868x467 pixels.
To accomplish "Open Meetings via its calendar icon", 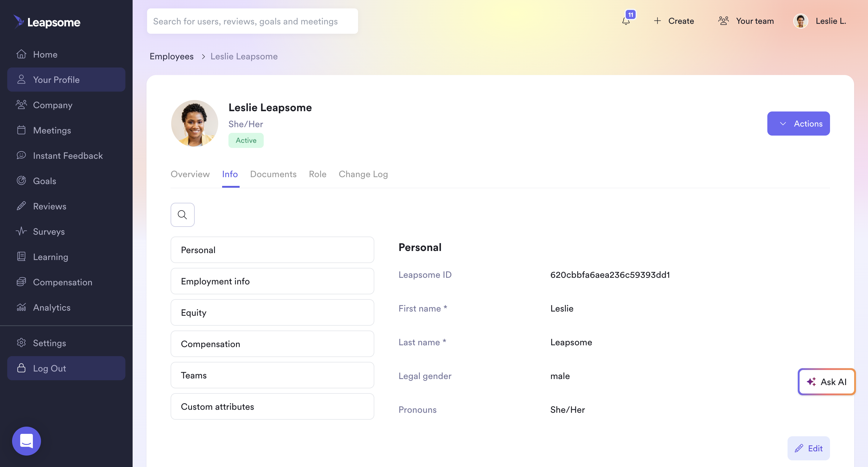I will [x=21, y=130].
